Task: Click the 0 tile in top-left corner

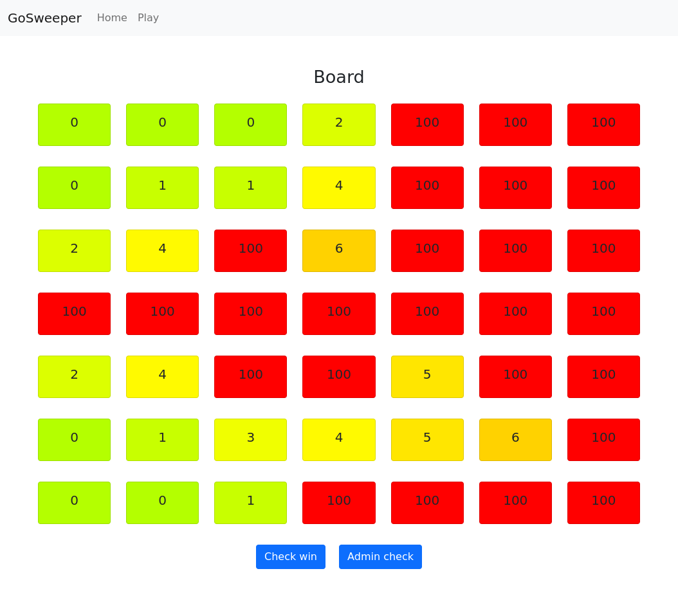Action: (x=74, y=125)
